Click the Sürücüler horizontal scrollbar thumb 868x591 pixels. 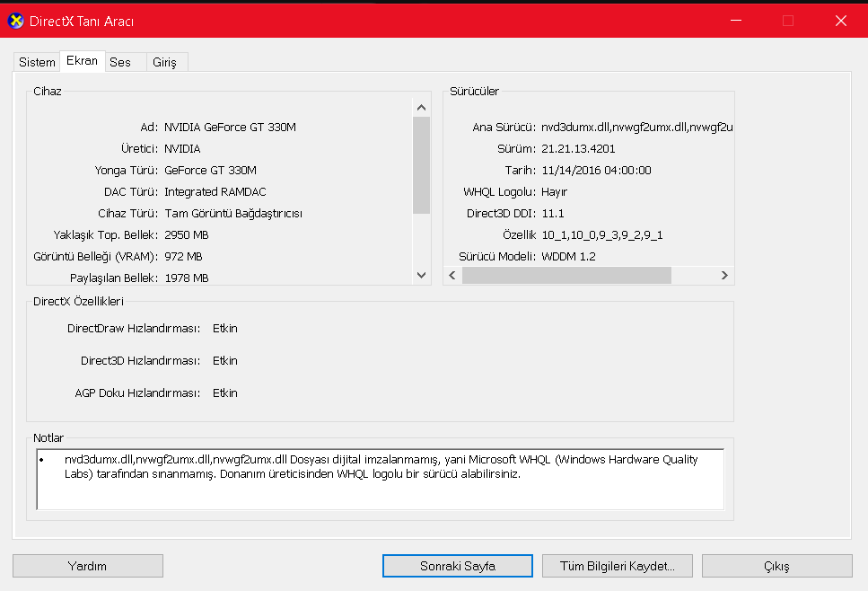(566, 275)
